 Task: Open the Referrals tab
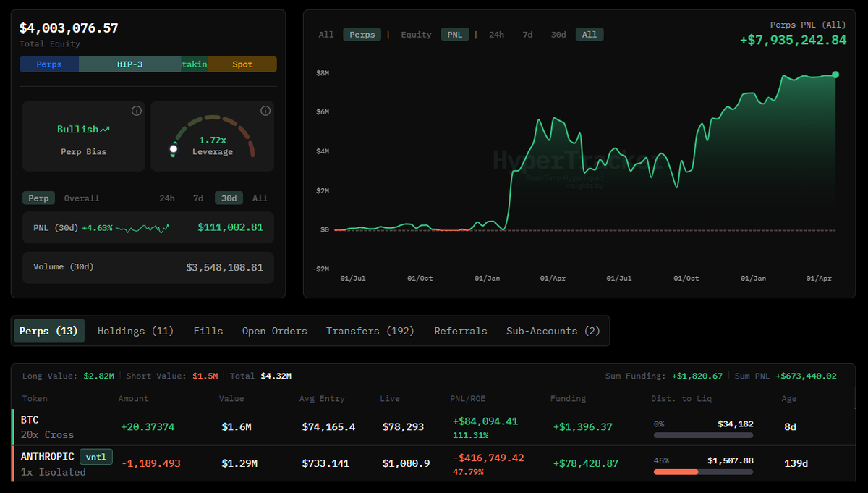click(461, 331)
